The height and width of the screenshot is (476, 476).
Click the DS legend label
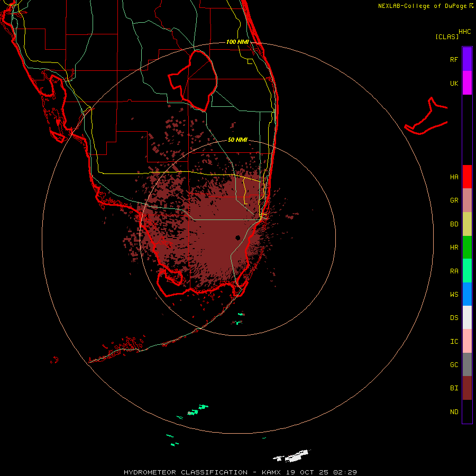click(x=454, y=318)
